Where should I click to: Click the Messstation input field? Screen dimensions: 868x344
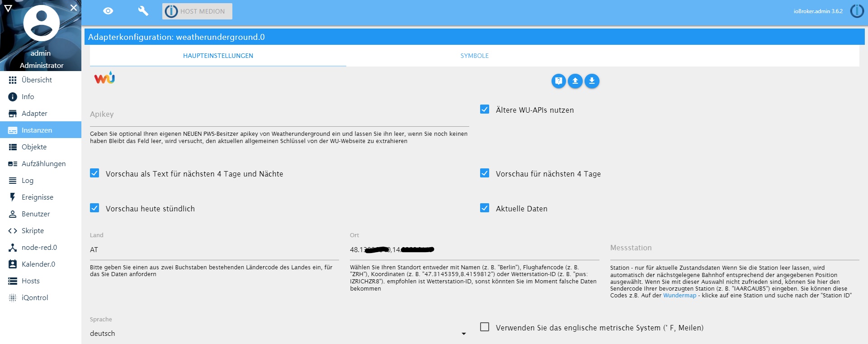tap(735, 248)
